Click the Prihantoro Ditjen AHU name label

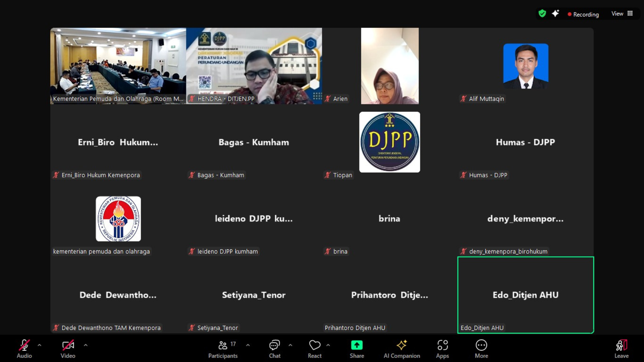(355, 328)
